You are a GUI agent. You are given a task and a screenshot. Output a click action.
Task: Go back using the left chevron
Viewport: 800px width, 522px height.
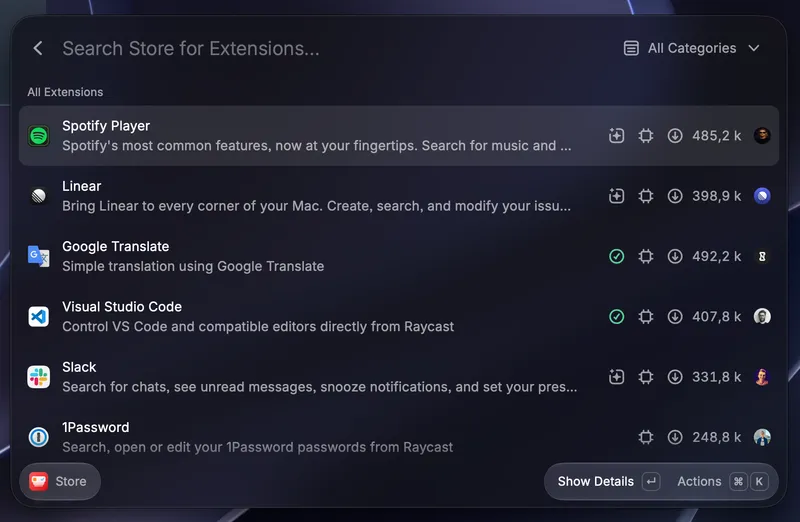(38, 48)
